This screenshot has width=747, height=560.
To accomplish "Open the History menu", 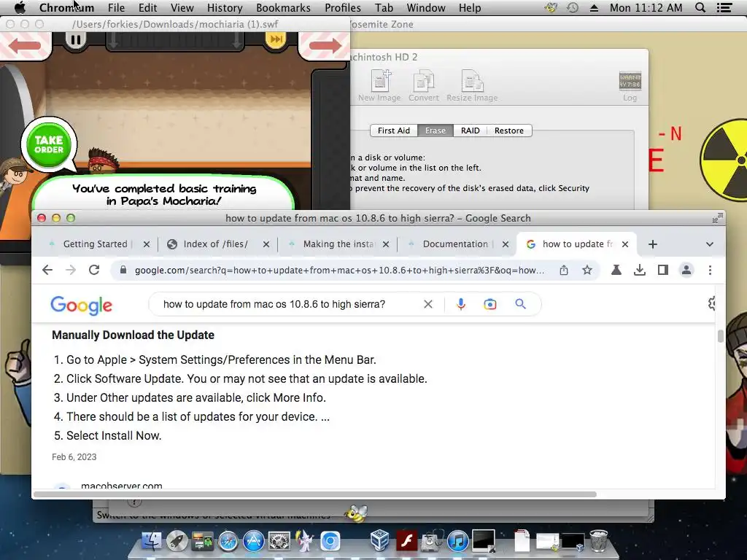I will tap(225, 7).
